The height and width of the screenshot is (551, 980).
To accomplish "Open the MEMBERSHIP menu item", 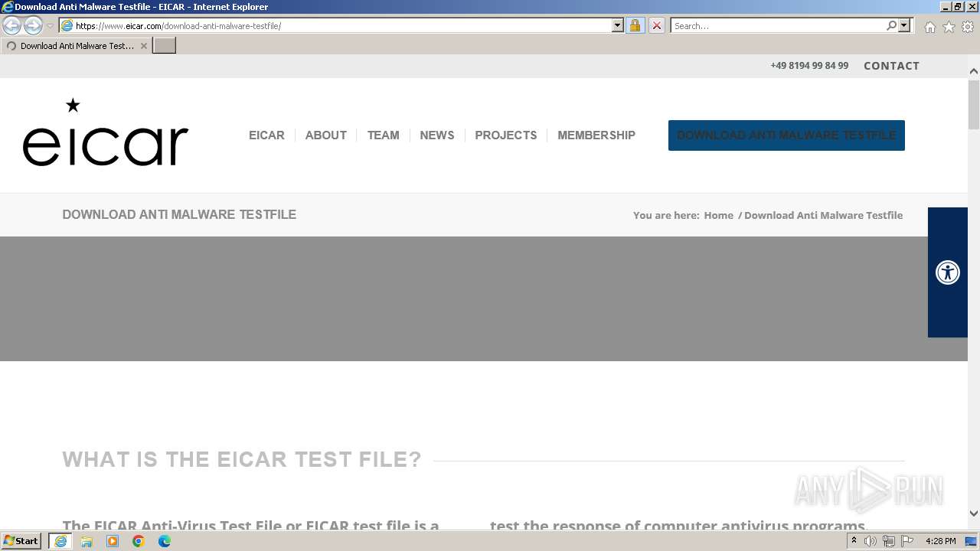I will (596, 135).
